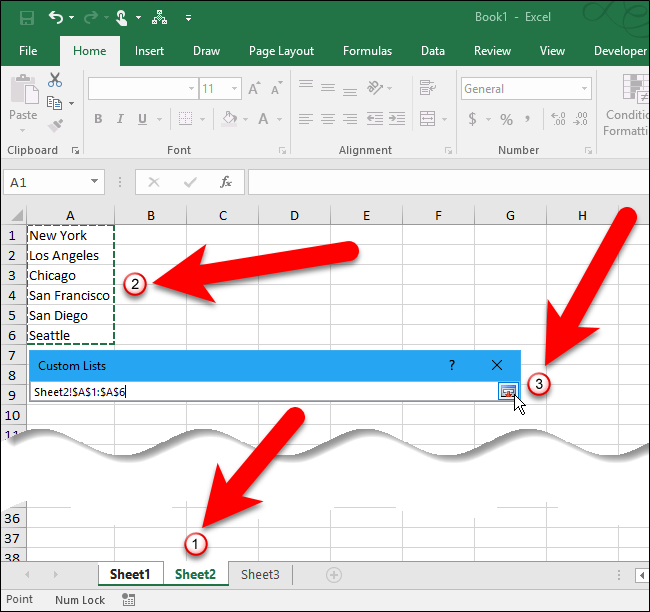The width and height of the screenshot is (650, 612).
Task: Toggle Italic formatting
Action: [120, 119]
